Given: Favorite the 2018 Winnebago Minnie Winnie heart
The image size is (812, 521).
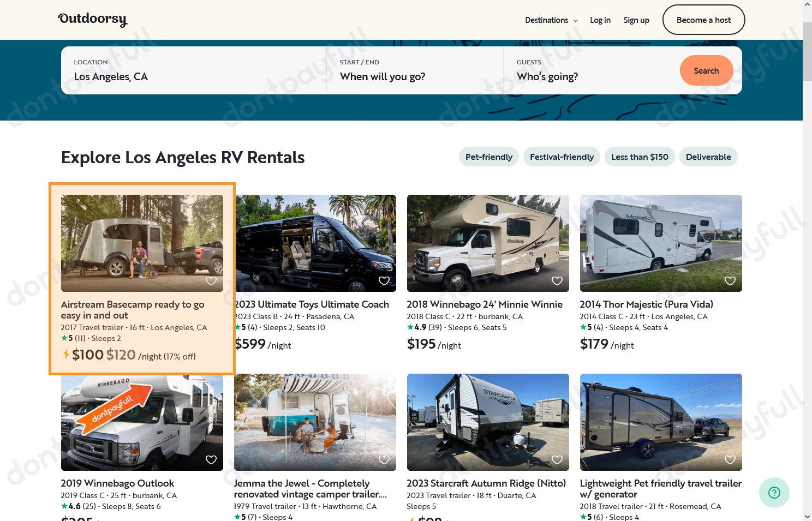Looking at the screenshot, I should click(x=557, y=281).
